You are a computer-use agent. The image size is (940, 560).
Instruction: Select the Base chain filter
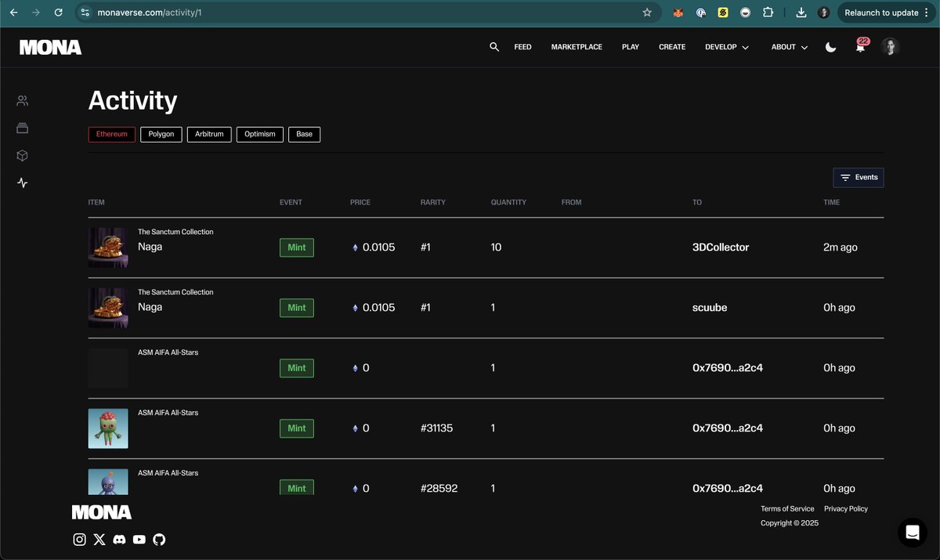[305, 134]
